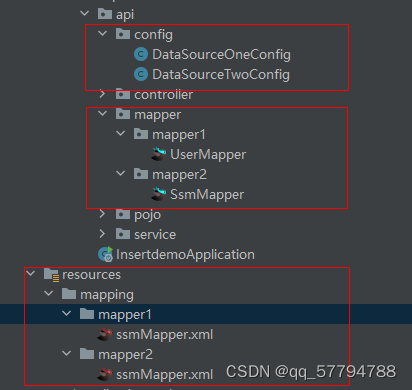
Task: Open the DataSourceTwoConfig class
Action: click(x=221, y=75)
